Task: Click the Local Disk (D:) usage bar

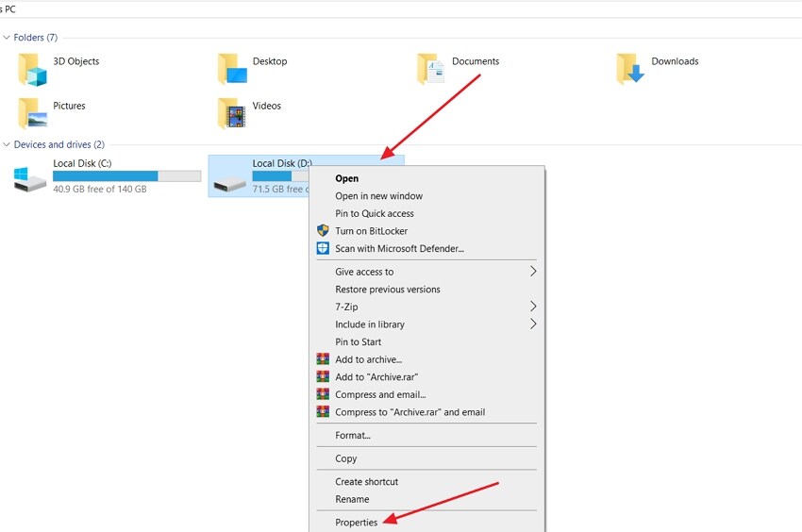Action: (x=281, y=176)
